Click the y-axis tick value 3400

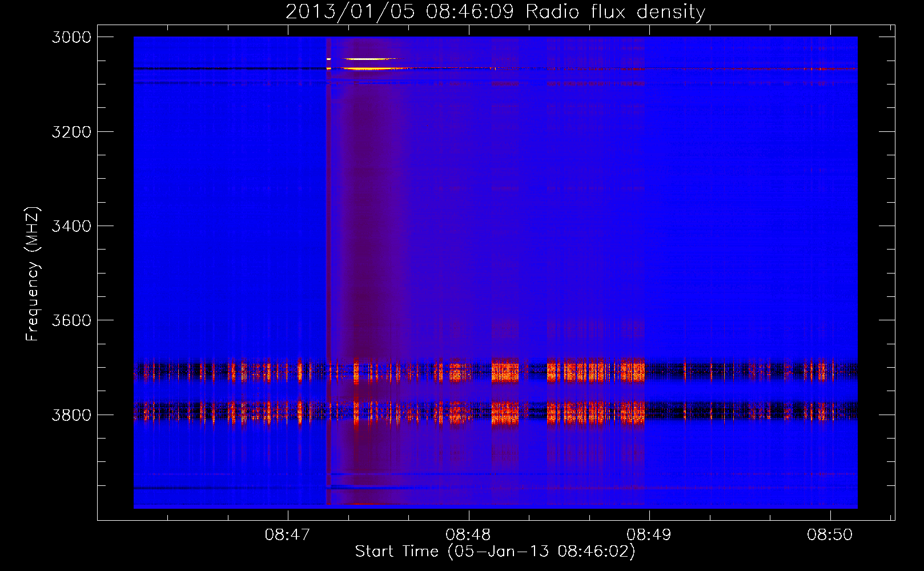pos(71,226)
